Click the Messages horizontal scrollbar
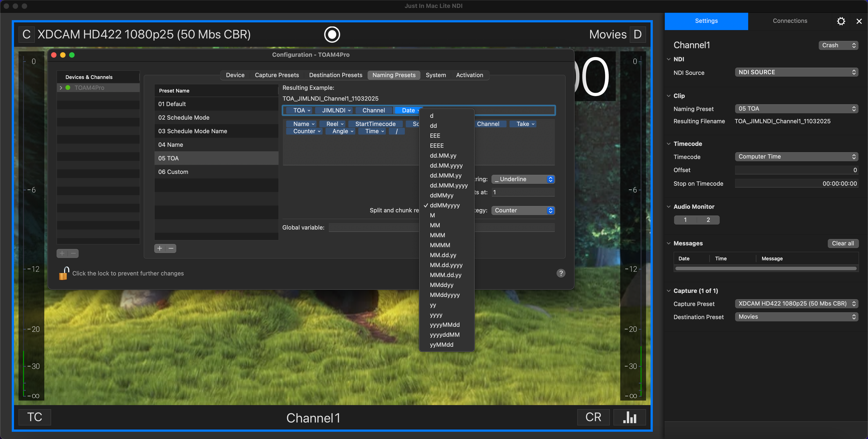The width and height of the screenshot is (868, 439). pyautogui.click(x=766, y=269)
